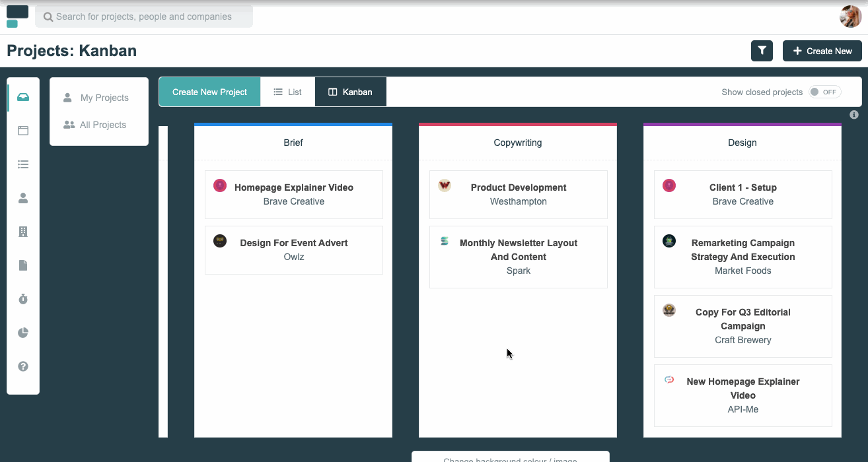
Task: Open the Product Development card under Copywriting
Action: coord(518,194)
